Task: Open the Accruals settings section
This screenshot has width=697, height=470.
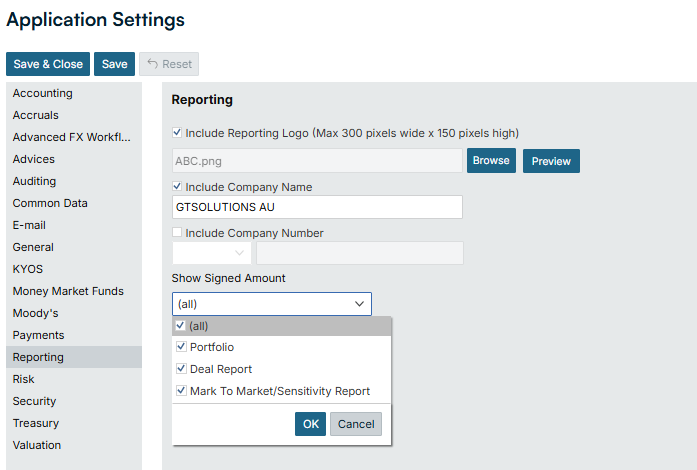Action: coord(74,115)
